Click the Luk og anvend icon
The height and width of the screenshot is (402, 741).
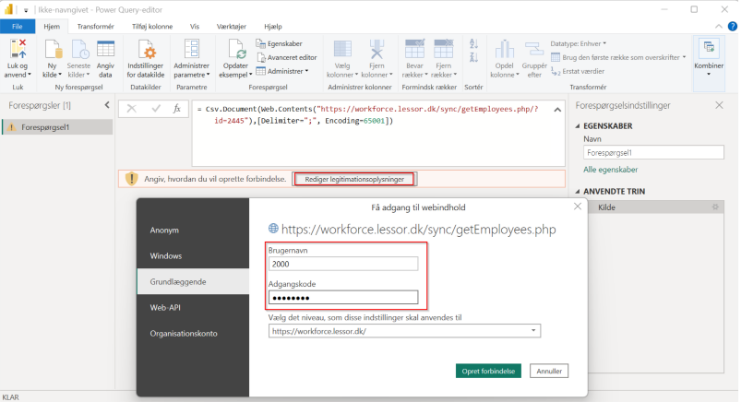pos(18,49)
